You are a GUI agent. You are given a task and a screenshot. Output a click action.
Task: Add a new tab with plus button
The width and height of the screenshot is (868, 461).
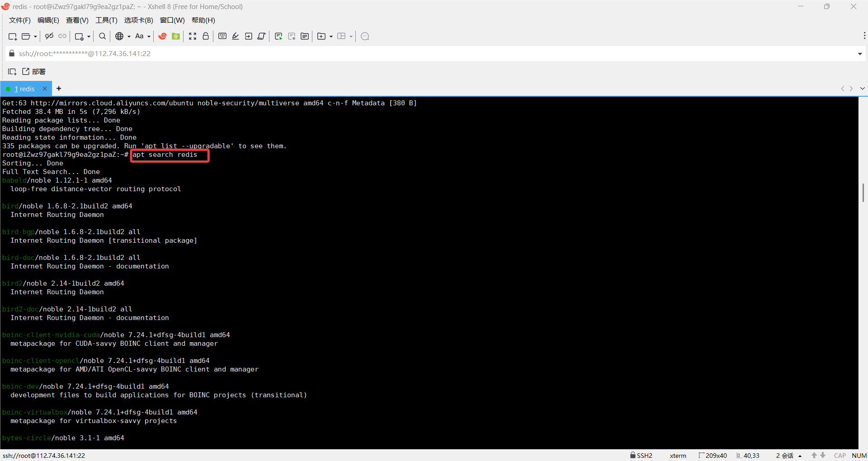(x=59, y=89)
